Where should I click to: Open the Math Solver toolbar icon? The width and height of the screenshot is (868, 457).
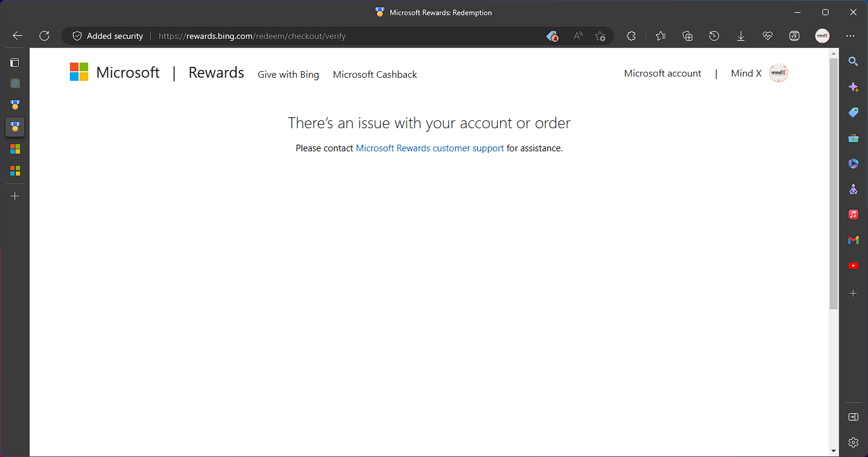pyautogui.click(x=794, y=36)
